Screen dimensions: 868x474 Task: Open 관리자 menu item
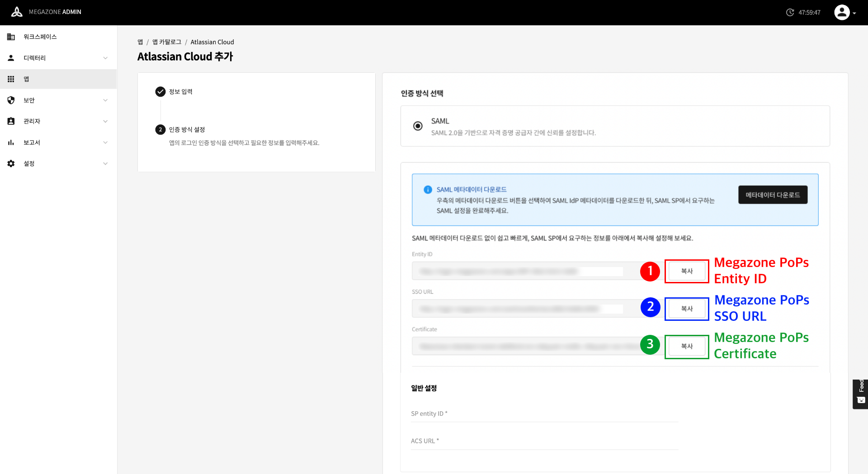click(58, 121)
